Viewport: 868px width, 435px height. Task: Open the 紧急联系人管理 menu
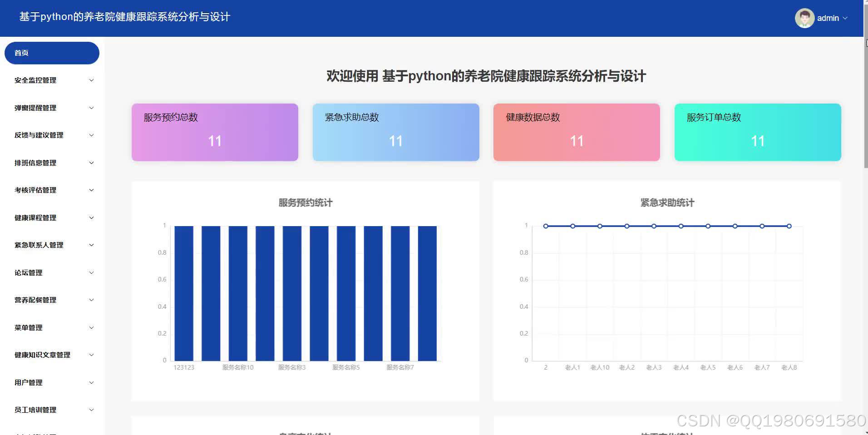(52, 245)
